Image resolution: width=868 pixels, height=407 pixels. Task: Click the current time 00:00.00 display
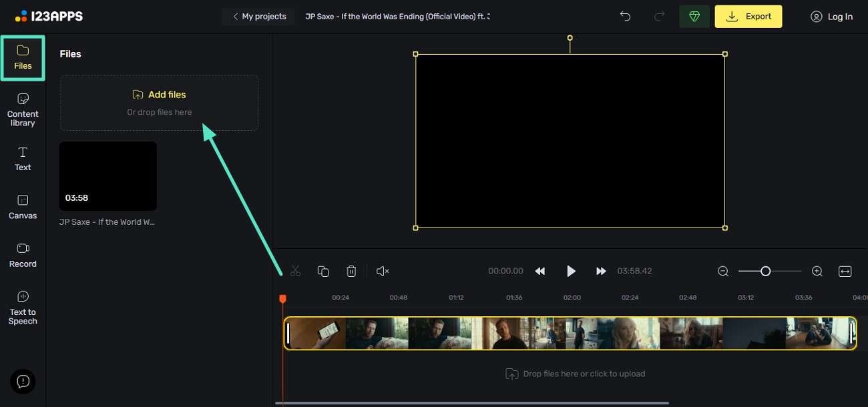point(505,271)
